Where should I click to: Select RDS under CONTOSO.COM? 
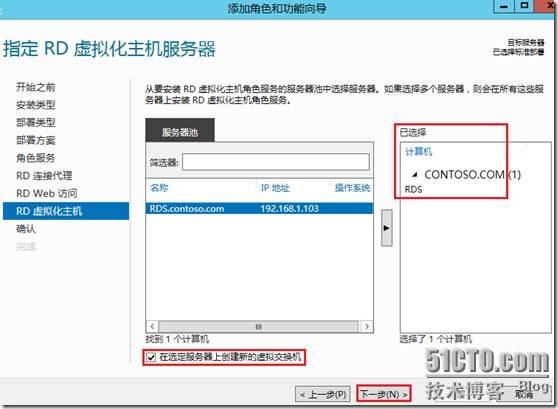click(414, 189)
